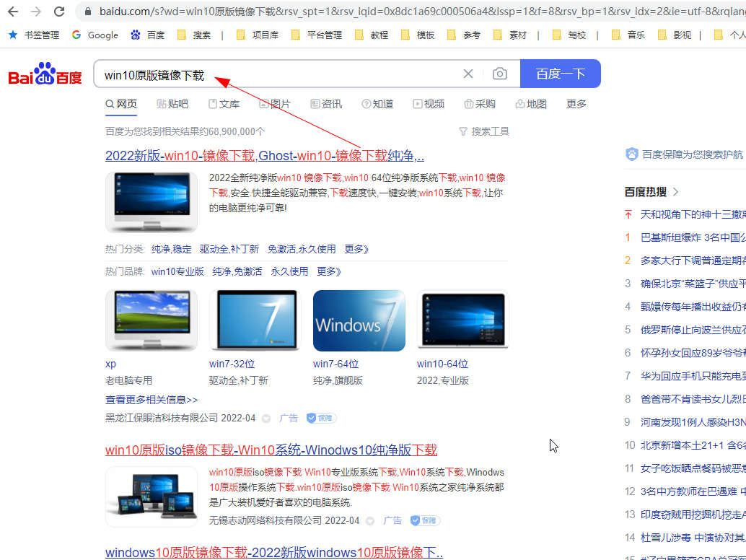Click 更多》 after 热门分类
The width and height of the screenshot is (746, 560).
(x=356, y=249)
